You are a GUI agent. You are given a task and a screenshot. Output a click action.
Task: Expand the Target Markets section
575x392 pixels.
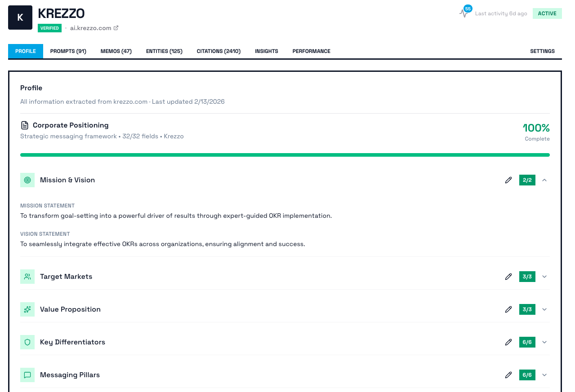pyautogui.click(x=544, y=277)
